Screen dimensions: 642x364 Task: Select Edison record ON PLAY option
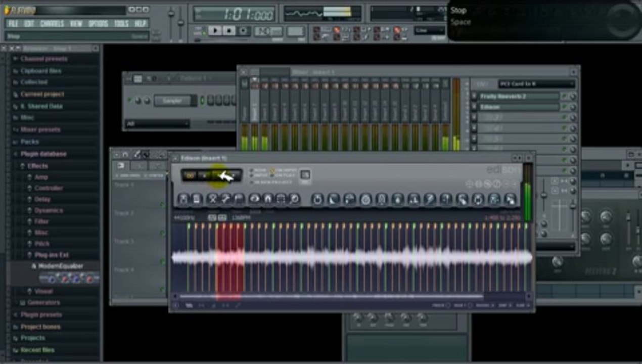pos(283,175)
